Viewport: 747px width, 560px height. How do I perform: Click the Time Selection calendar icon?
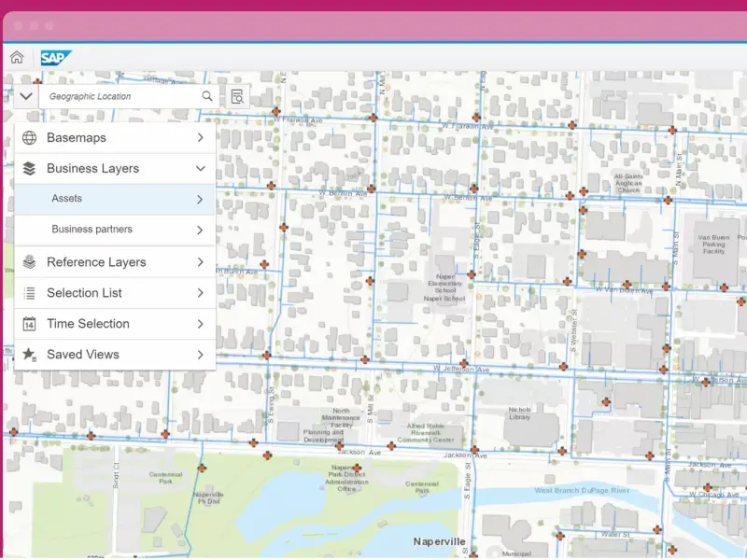pyautogui.click(x=30, y=324)
